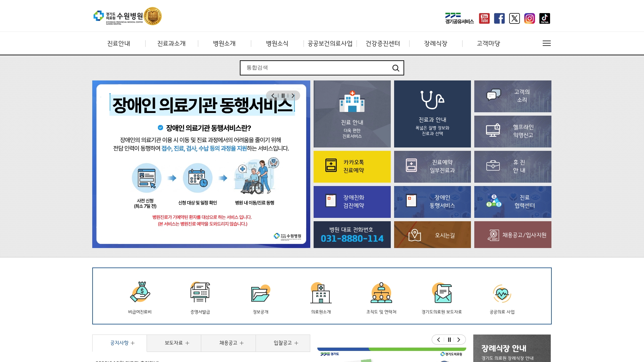The width and height of the screenshot is (644, 362).
Task: Click the search magnifier icon
Action: [x=396, y=68]
